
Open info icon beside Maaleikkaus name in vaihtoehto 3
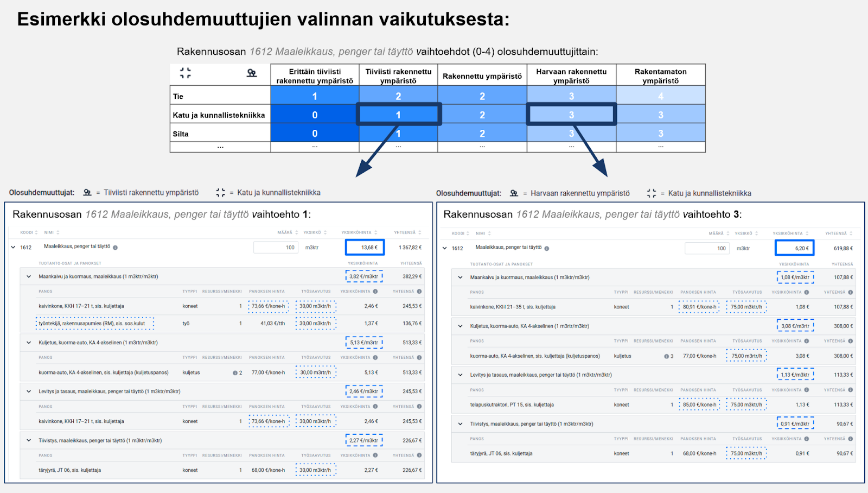point(547,248)
